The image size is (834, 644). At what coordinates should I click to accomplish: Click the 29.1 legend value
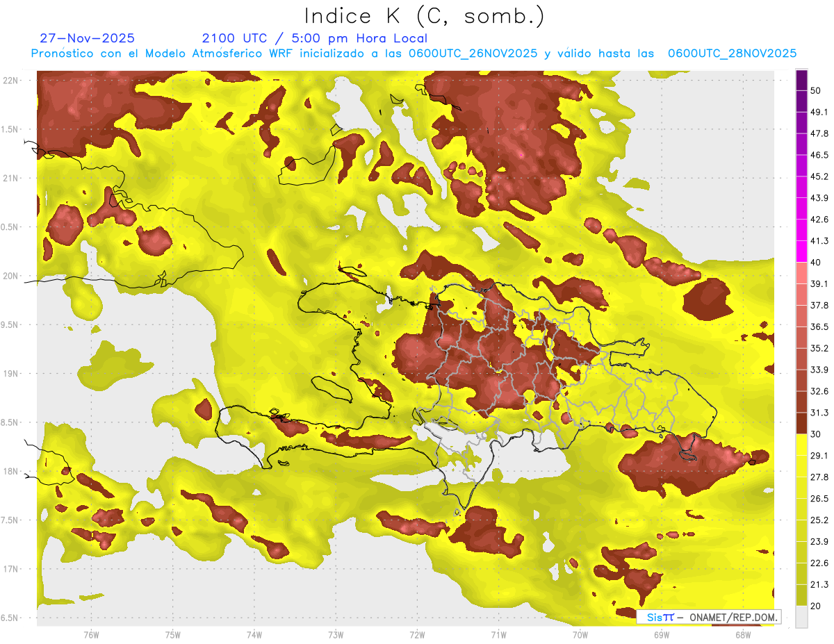point(819,456)
